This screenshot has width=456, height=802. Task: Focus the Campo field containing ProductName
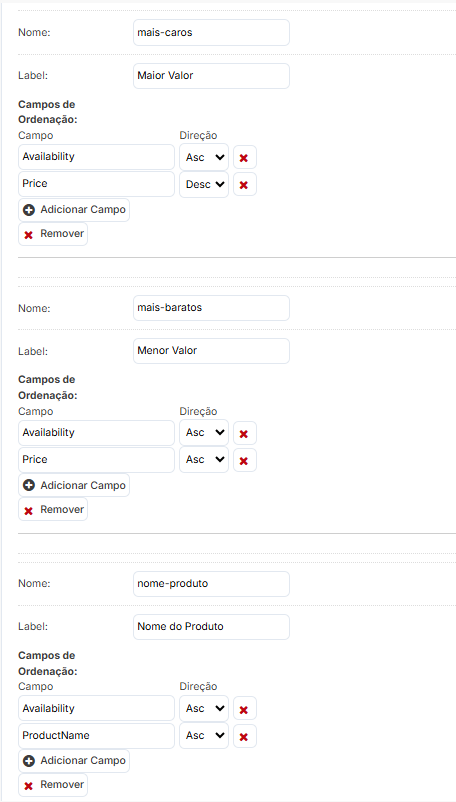coord(97,736)
